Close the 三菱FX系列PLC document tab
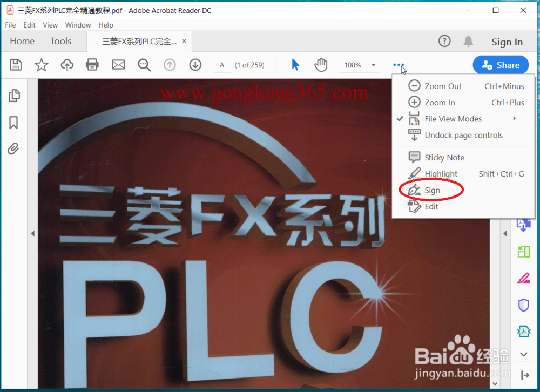This screenshot has height=392, width=540. (184, 42)
